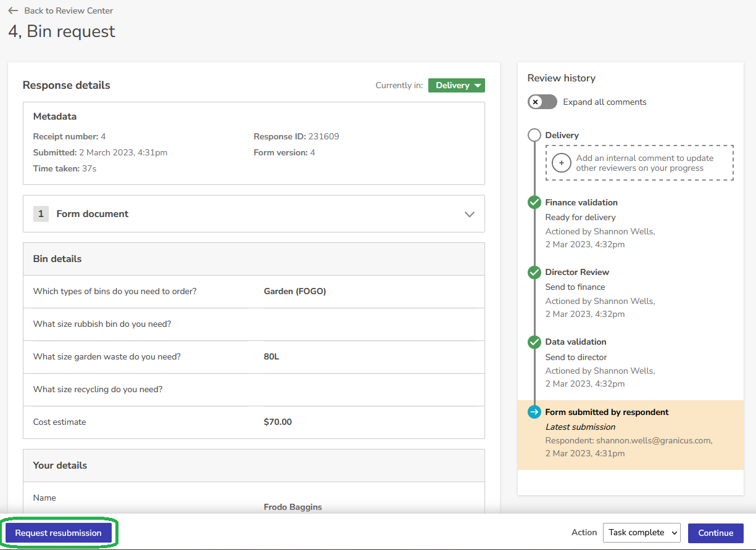Click the number 1 section badge
This screenshot has width=756, height=550.
click(x=41, y=214)
